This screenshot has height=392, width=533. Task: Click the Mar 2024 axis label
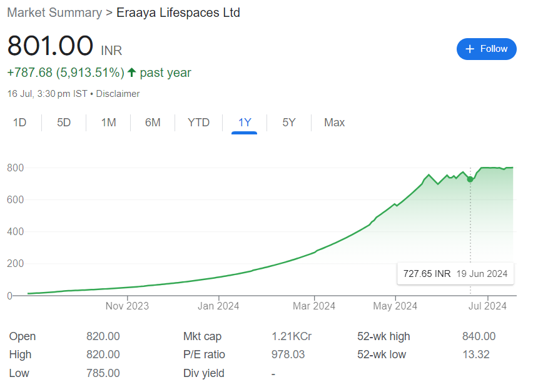coord(314,306)
